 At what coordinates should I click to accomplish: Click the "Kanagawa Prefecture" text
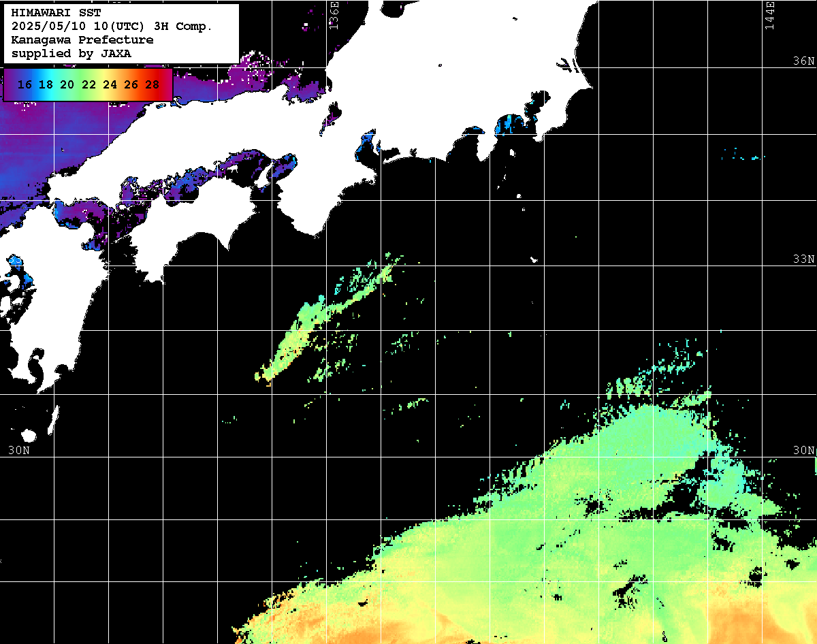(82, 39)
